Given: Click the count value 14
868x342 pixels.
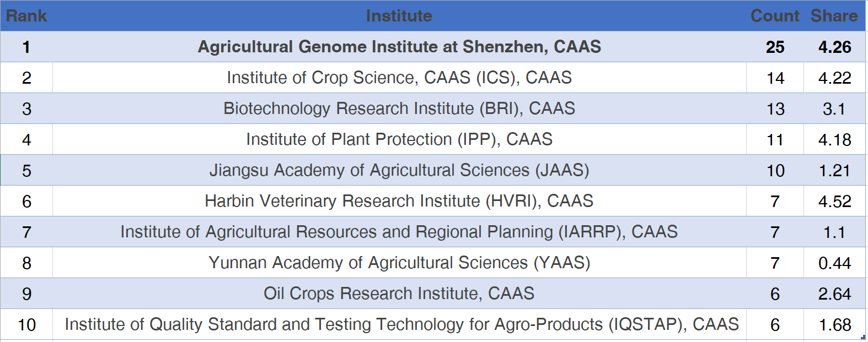Looking at the screenshot, I should tap(775, 78).
